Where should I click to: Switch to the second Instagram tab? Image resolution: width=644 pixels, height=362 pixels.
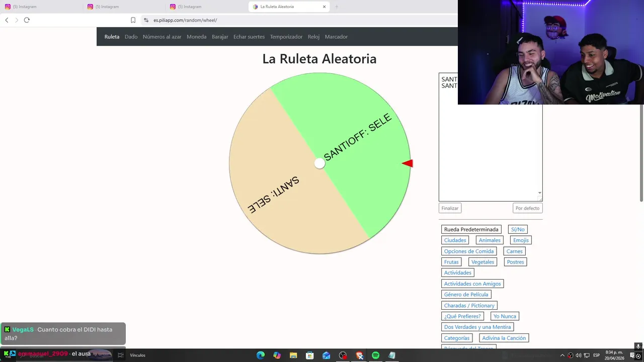click(124, 7)
